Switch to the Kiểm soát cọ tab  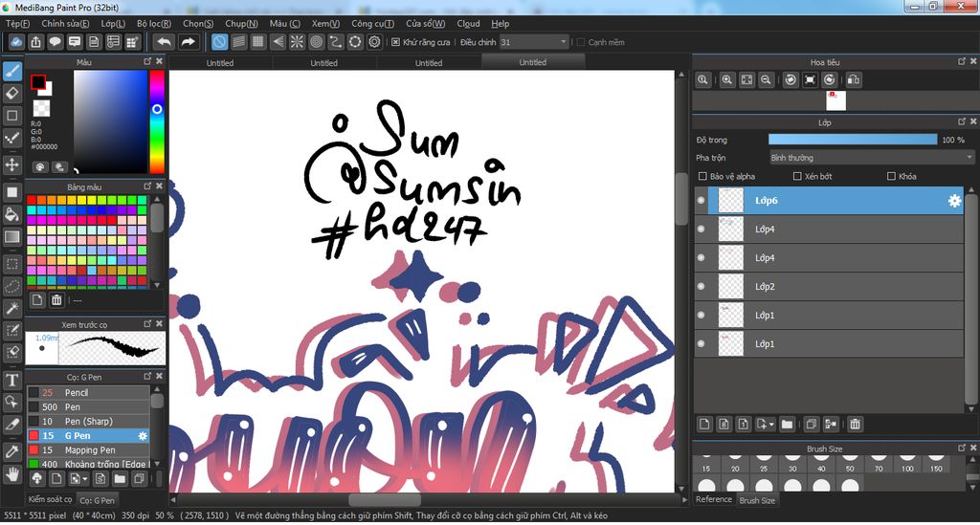(x=50, y=499)
